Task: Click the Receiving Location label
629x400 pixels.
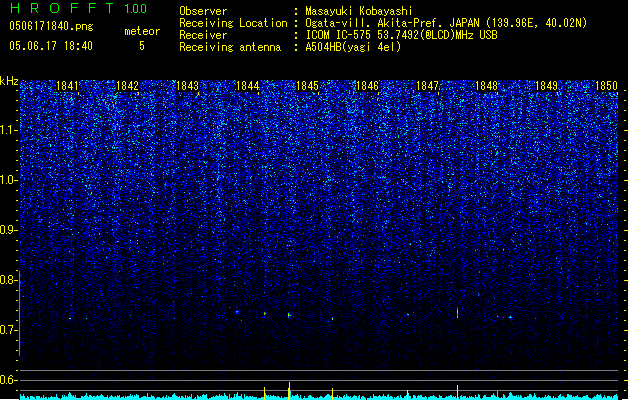Action: point(233,23)
